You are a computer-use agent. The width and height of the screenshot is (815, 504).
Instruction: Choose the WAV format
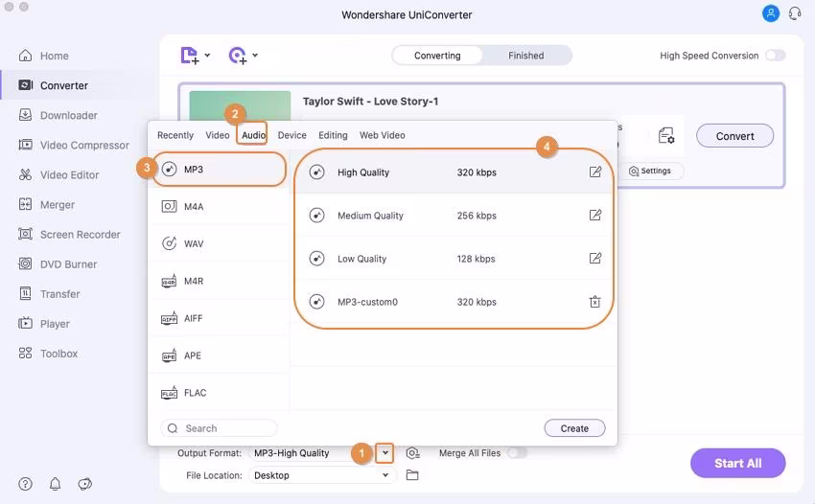pyautogui.click(x=219, y=243)
